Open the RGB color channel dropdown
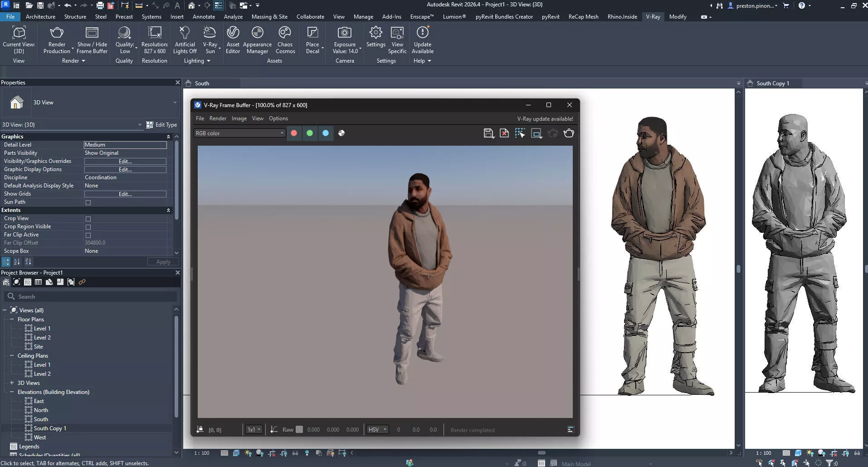This screenshot has width=868, height=467. click(x=239, y=133)
